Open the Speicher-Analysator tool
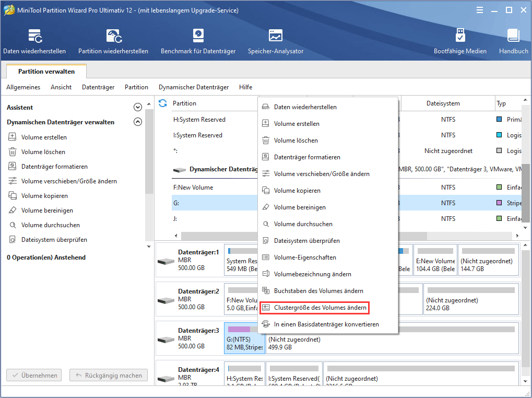The image size is (532, 398). point(276,41)
